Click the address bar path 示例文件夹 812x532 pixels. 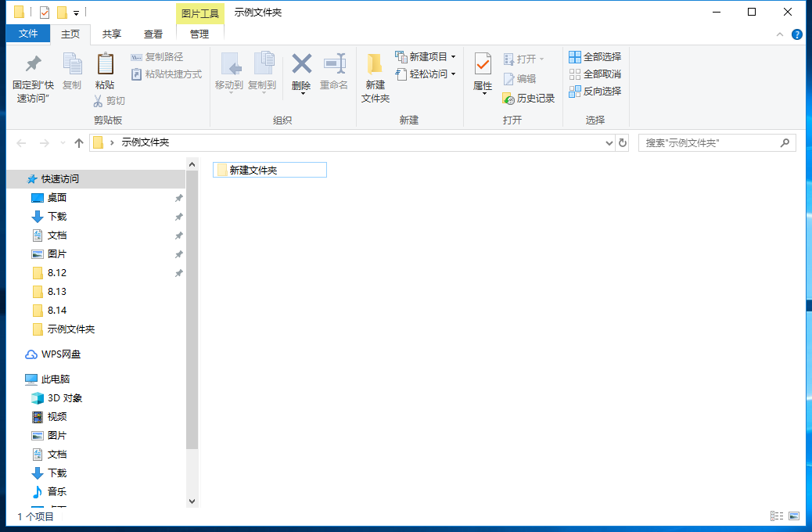click(x=145, y=142)
